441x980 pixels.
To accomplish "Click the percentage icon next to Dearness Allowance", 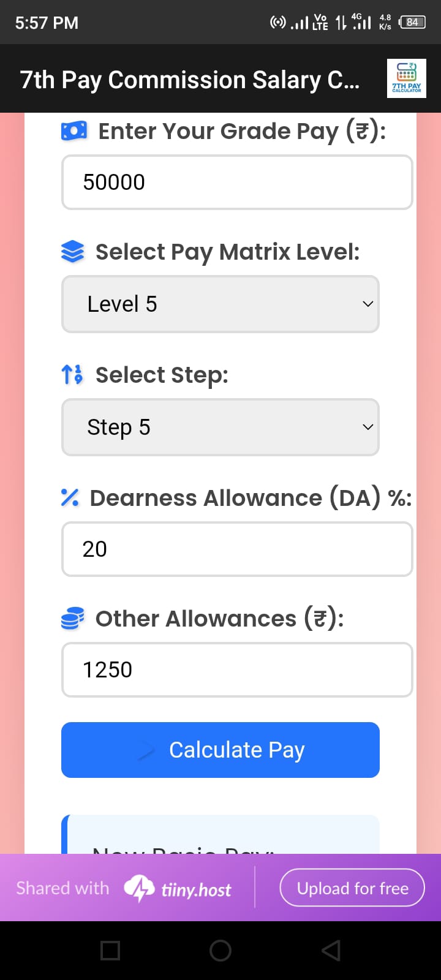I will point(70,497).
